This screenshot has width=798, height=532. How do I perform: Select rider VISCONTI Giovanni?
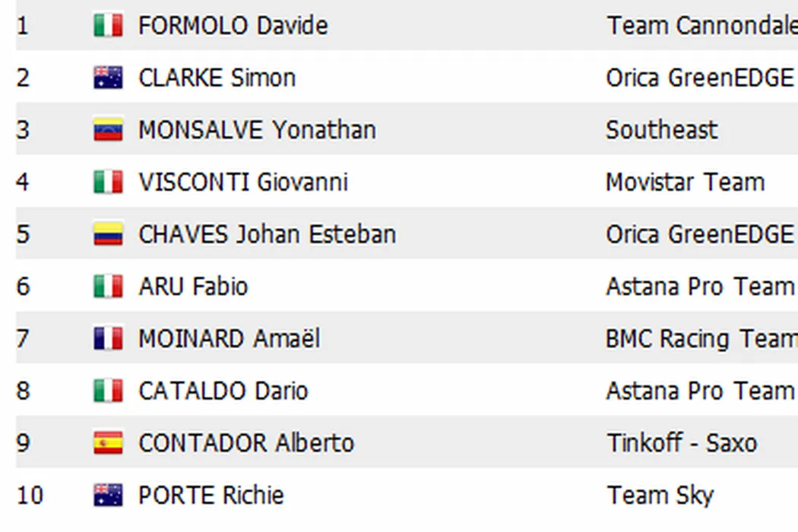(242, 182)
